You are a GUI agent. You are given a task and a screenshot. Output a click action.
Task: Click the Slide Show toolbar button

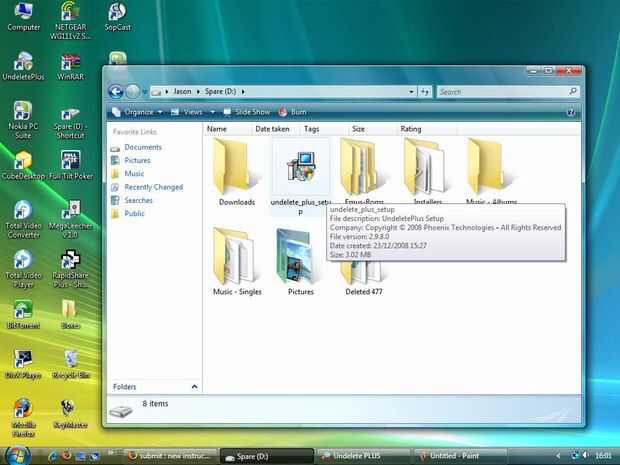pyautogui.click(x=247, y=112)
